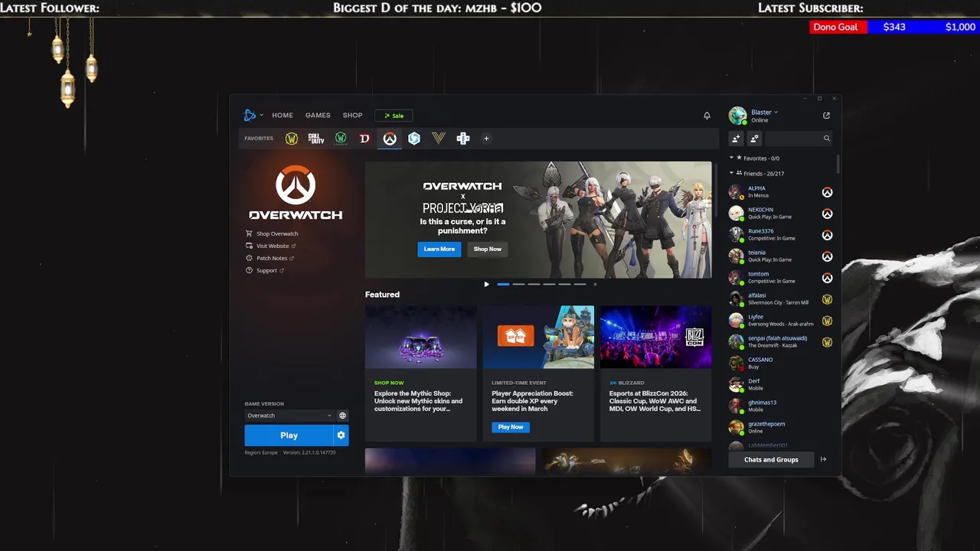
Task: Click WoW icon next to Liyfee
Action: (827, 321)
